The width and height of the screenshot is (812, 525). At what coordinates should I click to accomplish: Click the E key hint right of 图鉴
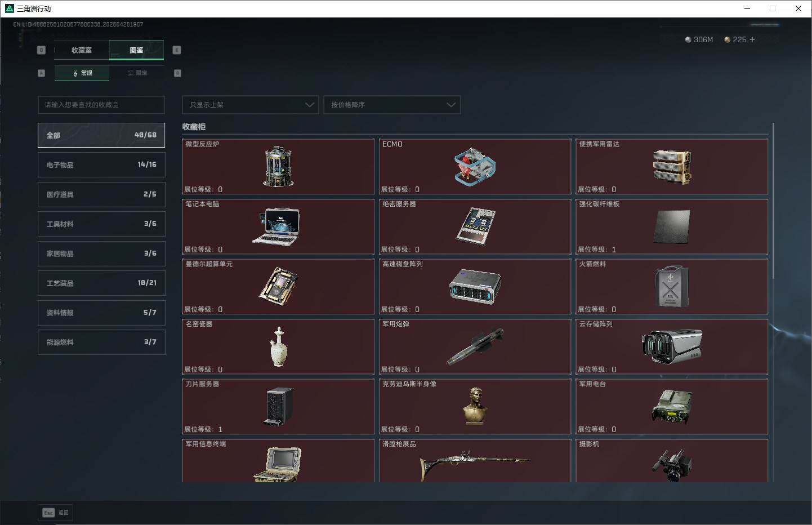177,50
